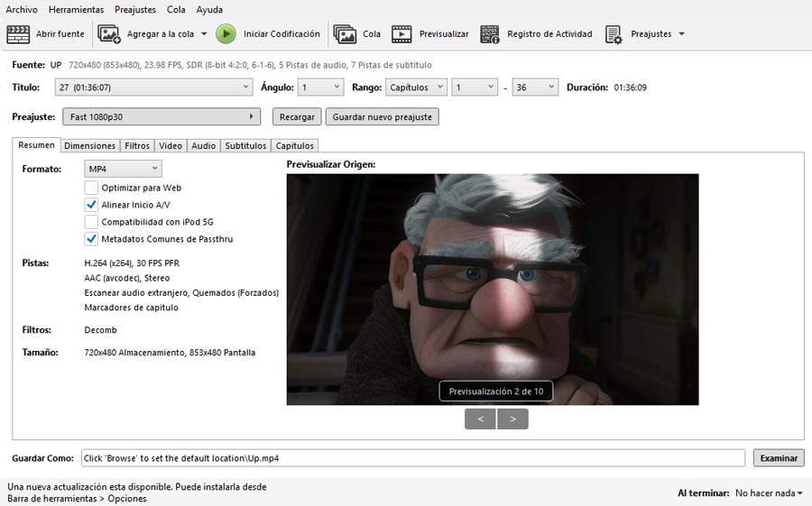Click the Preajustes gear-list icon in toolbar
This screenshot has width=812, height=506.
coord(614,34)
